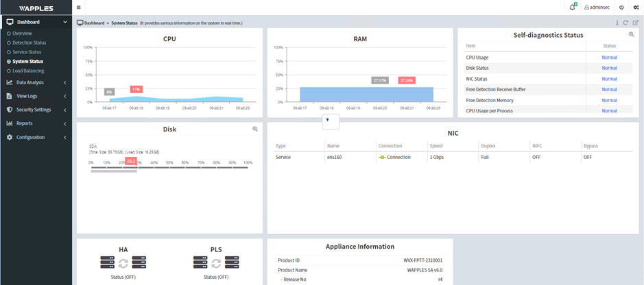Click the dashboard info icon

(617, 23)
